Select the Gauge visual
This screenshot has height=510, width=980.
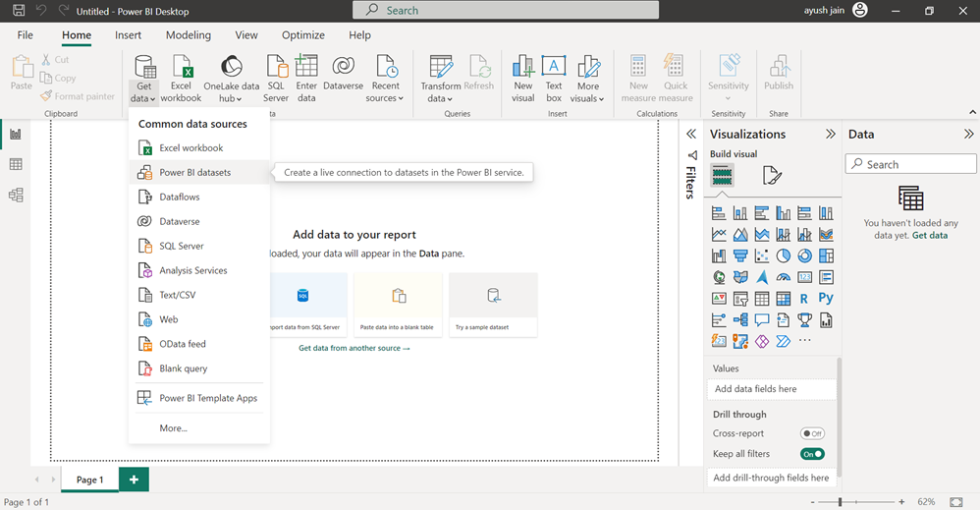[784, 277]
